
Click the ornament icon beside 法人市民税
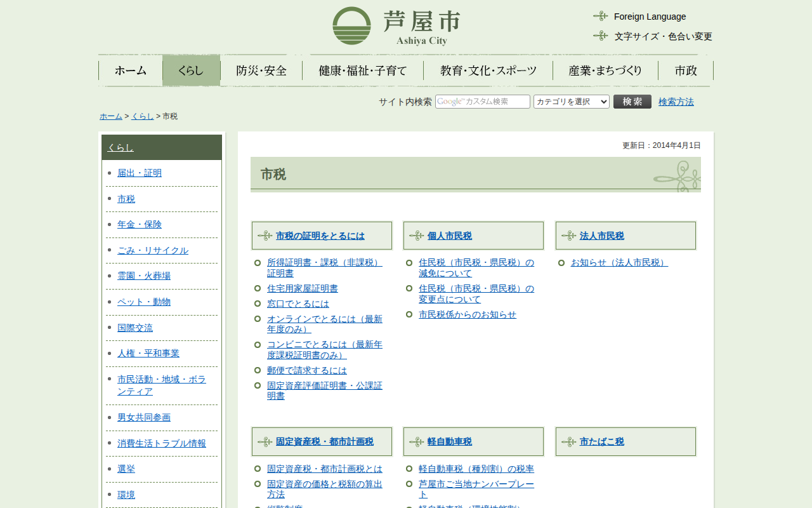(568, 236)
